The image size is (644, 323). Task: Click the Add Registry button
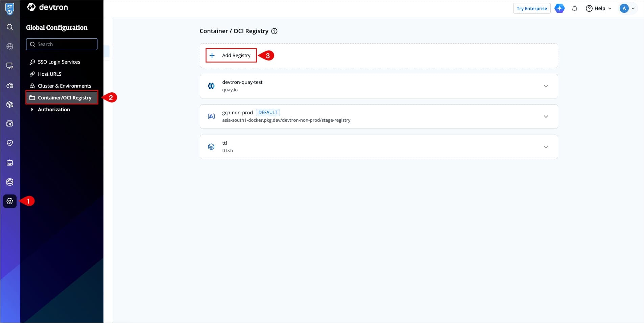(231, 55)
